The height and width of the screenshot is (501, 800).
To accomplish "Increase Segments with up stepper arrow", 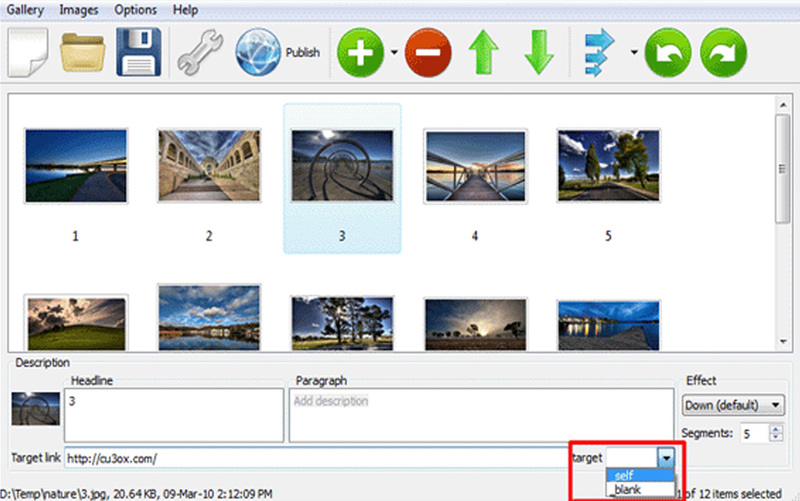I will pos(776,429).
